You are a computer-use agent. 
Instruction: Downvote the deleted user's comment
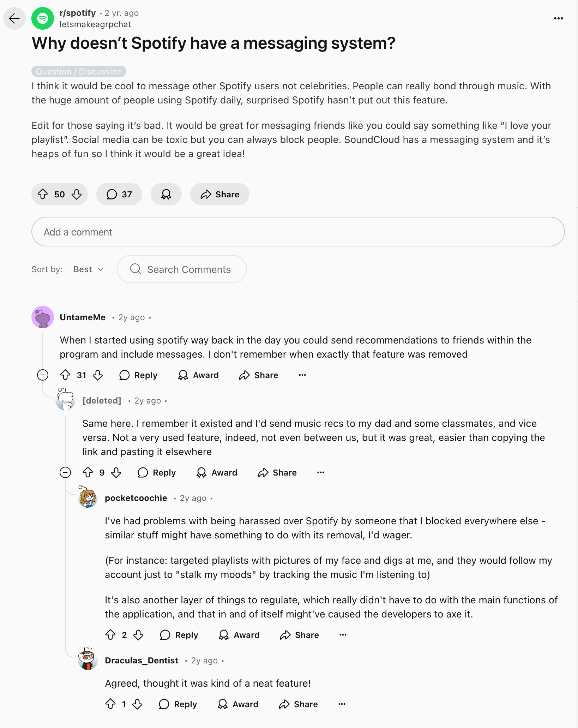pos(116,472)
